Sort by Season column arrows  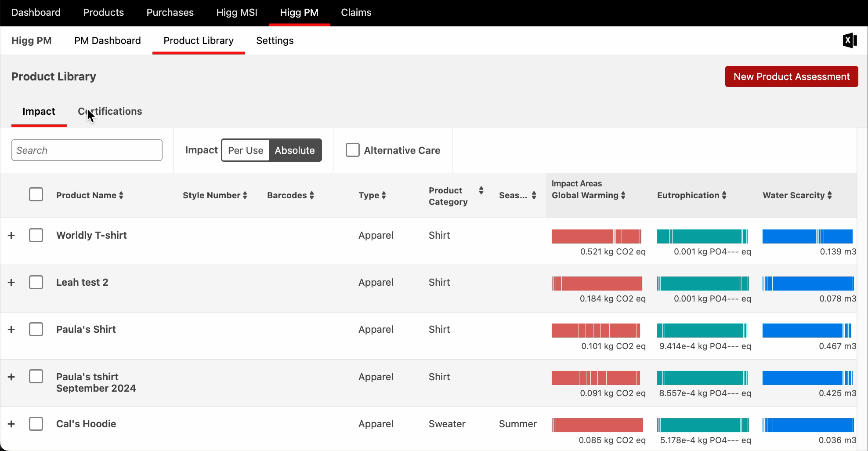click(534, 195)
